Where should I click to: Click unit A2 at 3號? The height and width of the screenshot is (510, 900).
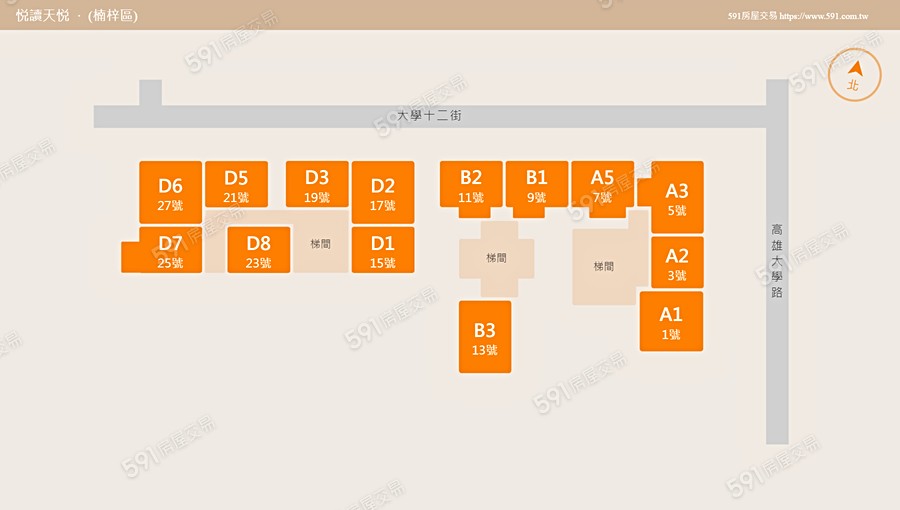click(x=677, y=263)
